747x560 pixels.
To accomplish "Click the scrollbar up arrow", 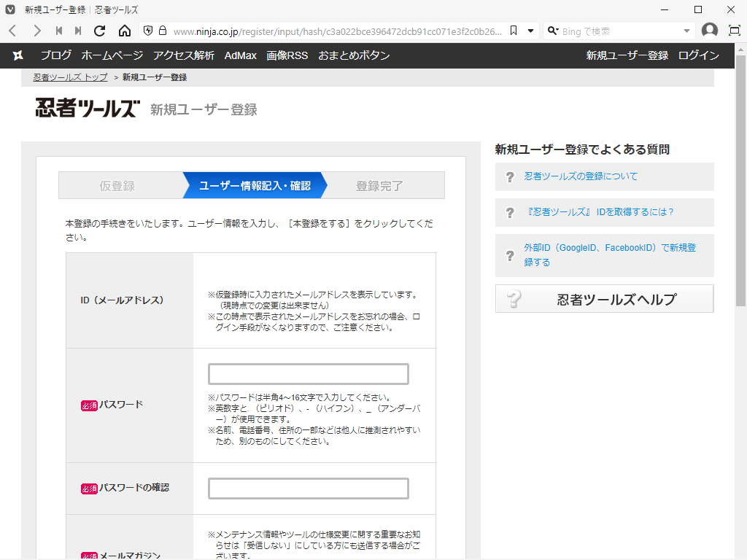I will pos(741,49).
